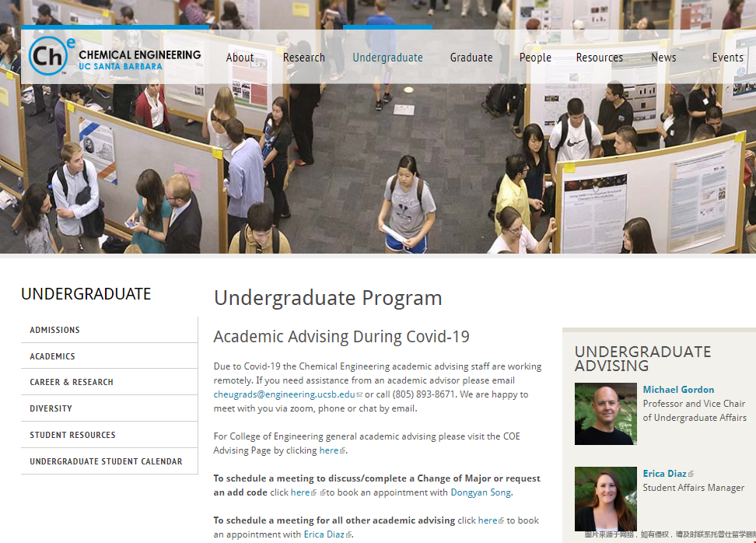Open Admissions in the sidebar
This screenshot has width=756, height=543.
pos(55,330)
